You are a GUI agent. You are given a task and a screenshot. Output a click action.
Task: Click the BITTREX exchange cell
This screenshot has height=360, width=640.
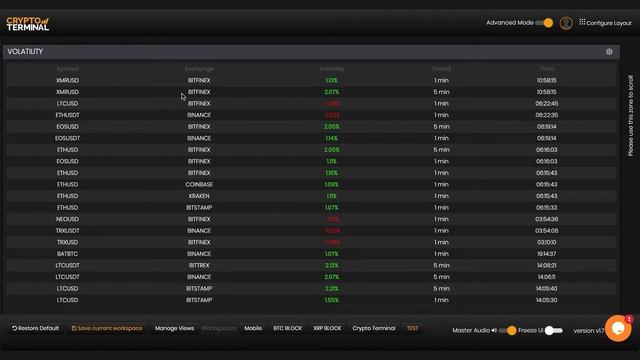[x=199, y=265]
